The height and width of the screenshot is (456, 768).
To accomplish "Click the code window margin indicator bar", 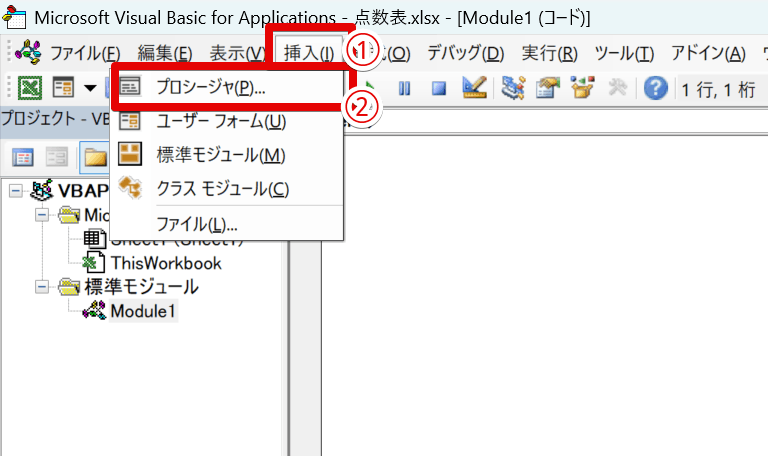I will click(x=306, y=348).
